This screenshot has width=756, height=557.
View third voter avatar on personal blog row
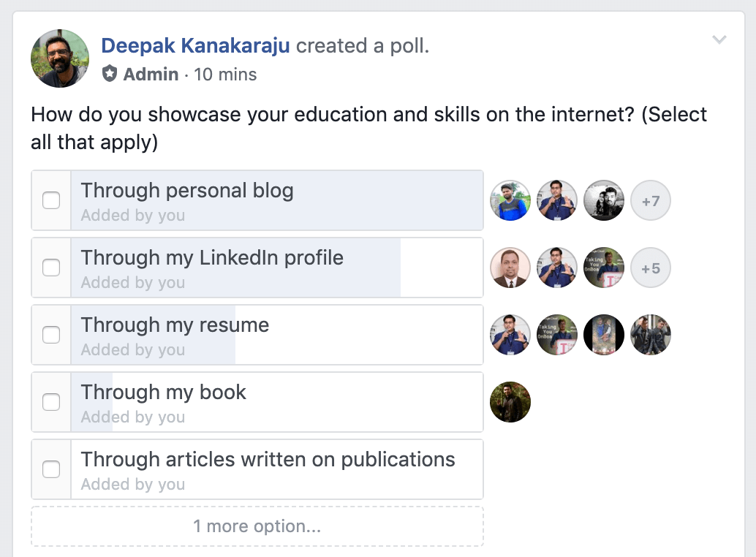[x=604, y=200]
